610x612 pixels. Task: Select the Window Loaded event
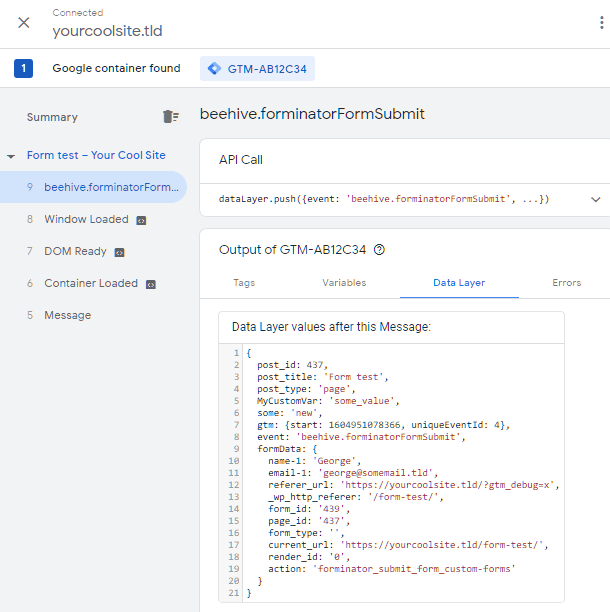click(x=86, y=219)
